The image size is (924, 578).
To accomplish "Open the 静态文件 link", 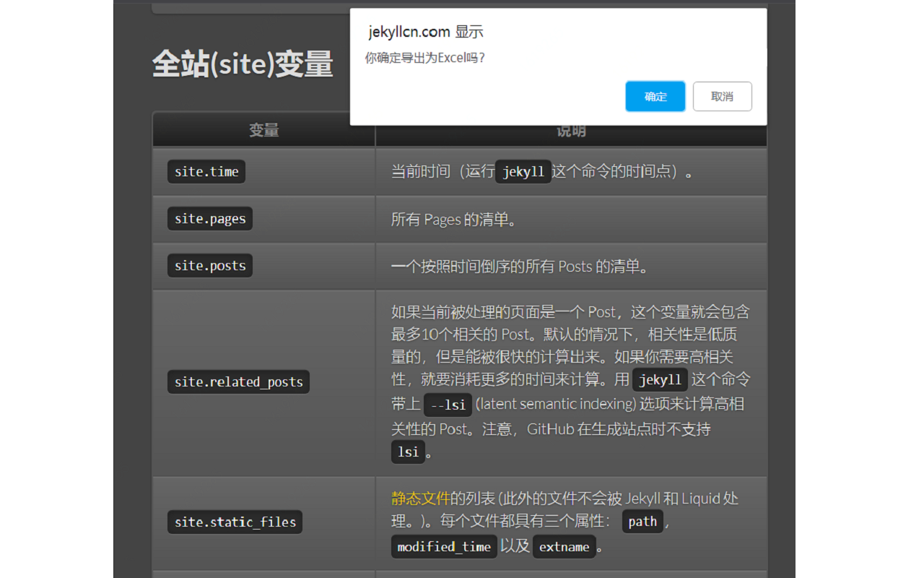I will [421, 499].
